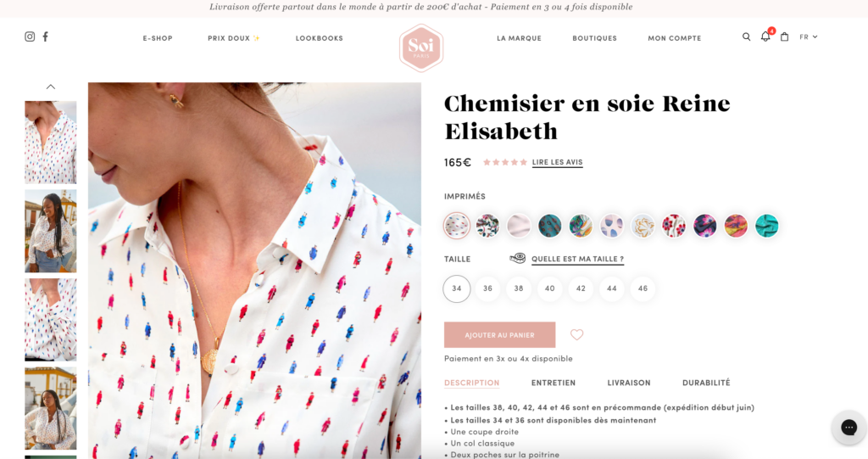Viewport: 868px width, 459px height.
Task: Click the Soi Paris logo
Action: tap(421, 48)
